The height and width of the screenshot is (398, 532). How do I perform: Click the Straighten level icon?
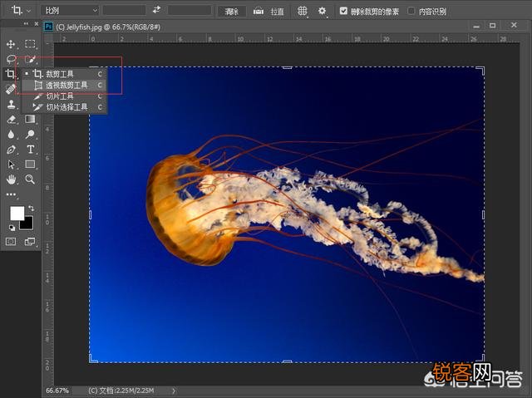[259, 11]
